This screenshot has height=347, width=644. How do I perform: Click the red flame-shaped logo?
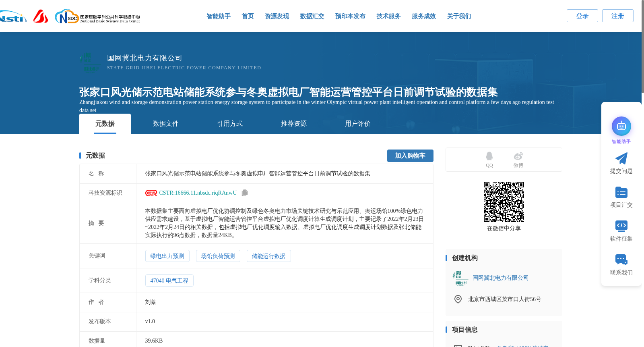[x=41, y=17]
